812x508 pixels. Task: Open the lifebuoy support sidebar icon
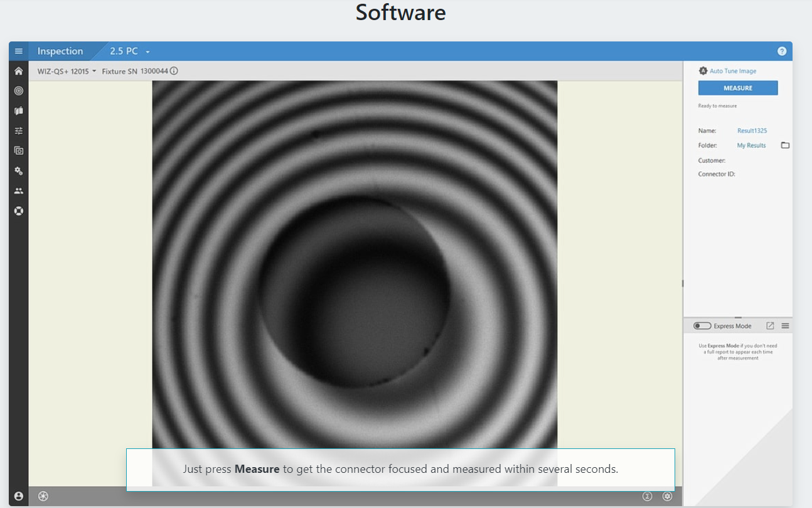point(19,211)
